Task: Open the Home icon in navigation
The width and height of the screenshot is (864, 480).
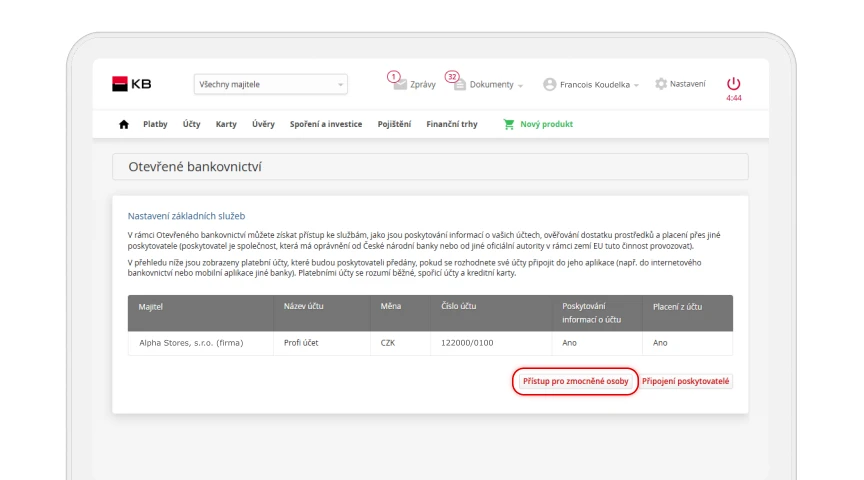Action: point(123,125)
